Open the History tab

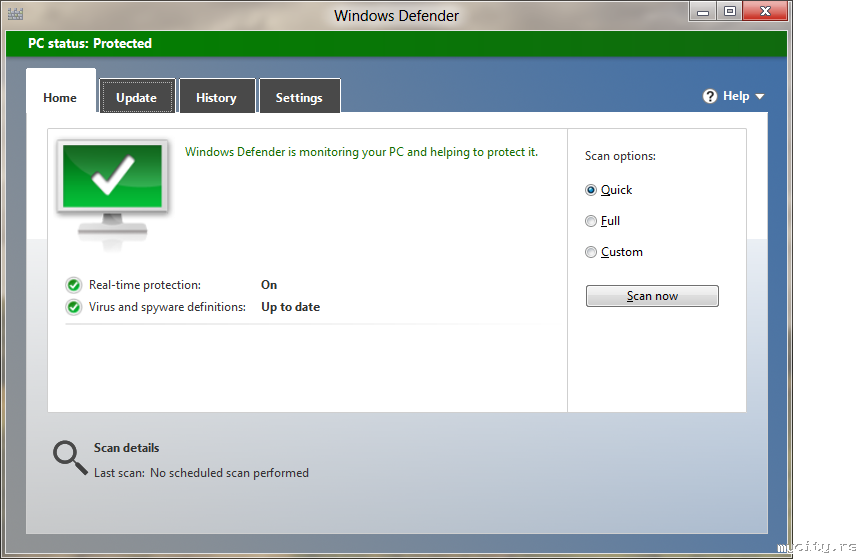coord(217,96)
